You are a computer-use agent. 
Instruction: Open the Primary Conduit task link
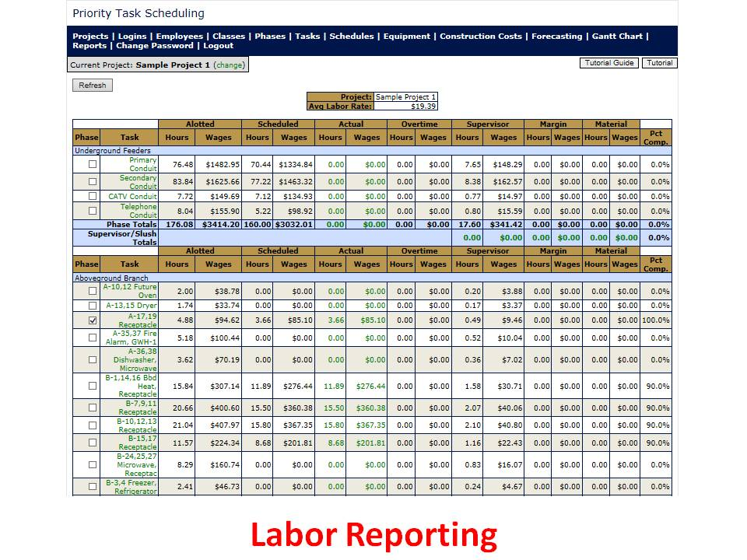142,164
